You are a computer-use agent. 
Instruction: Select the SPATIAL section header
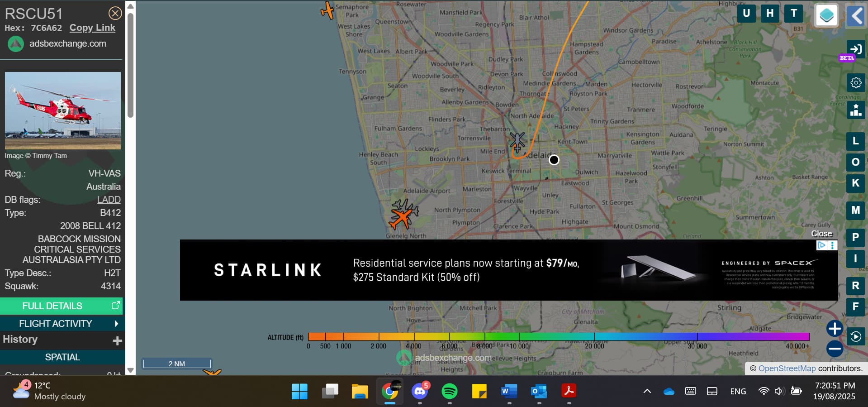(62, 357)
